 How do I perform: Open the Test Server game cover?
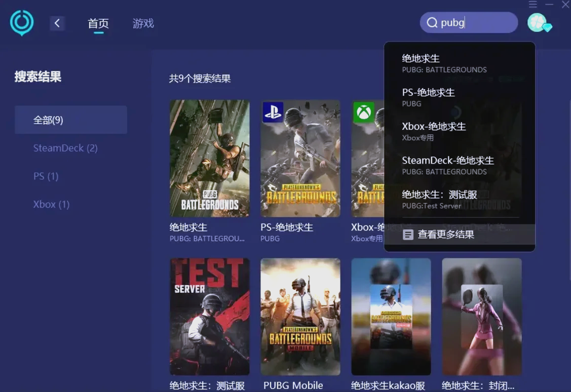click(x=210, y=317)
